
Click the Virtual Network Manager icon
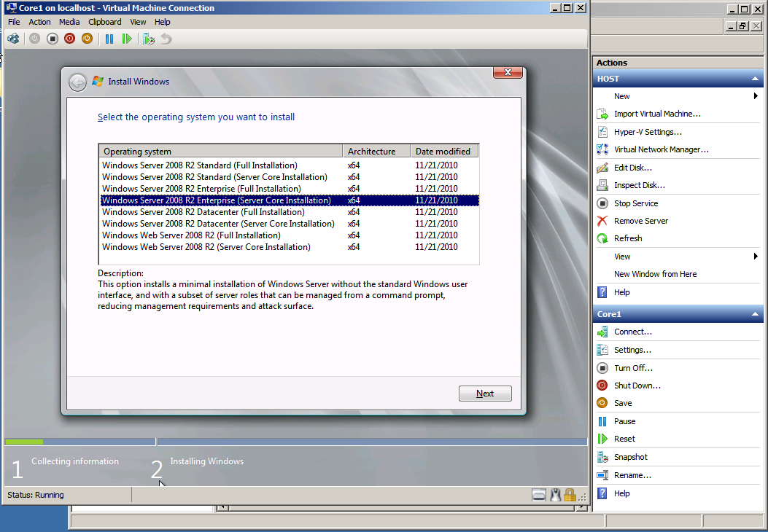(x=602, y=150)
